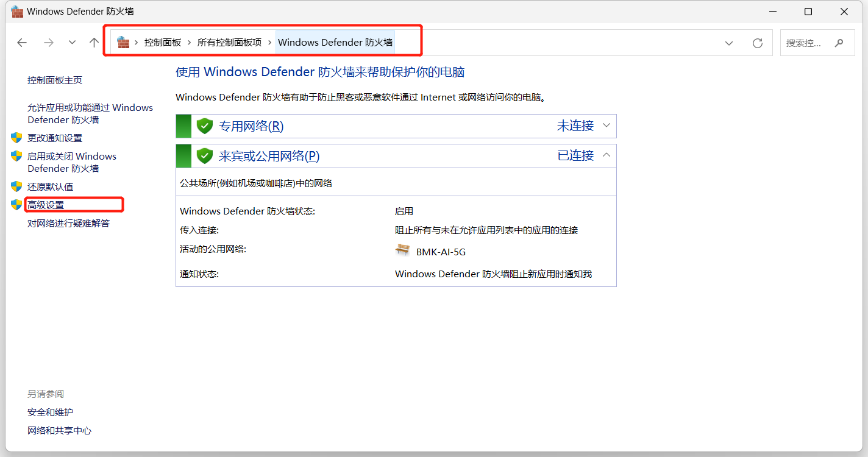Collapse the 来宾或公用网络 section chevron
The image size is (868, 457).
coord(607,155)
